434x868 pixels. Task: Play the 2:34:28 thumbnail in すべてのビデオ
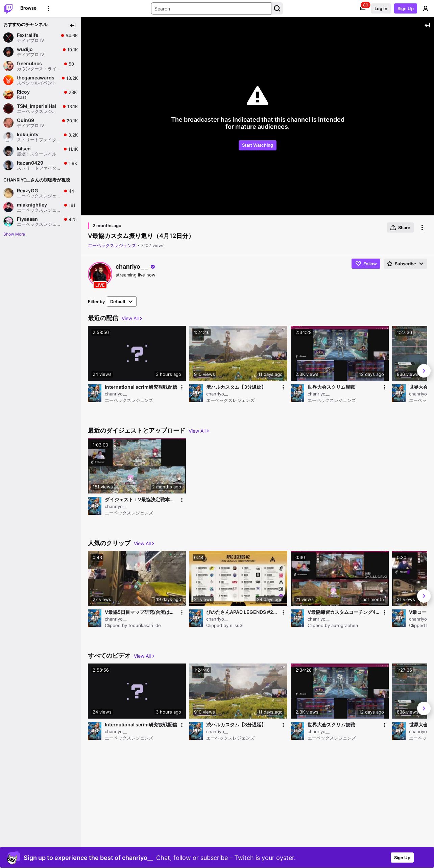point(340,691)
